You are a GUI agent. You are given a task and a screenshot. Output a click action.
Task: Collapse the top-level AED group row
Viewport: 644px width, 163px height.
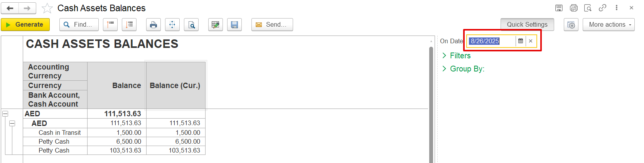(x=5, y=114)
